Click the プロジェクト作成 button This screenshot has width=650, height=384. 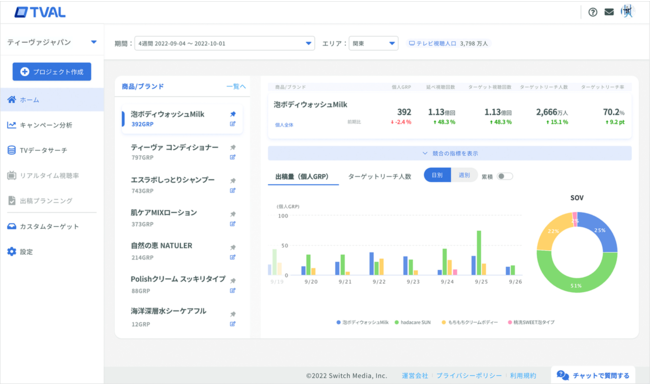[52, 72]
